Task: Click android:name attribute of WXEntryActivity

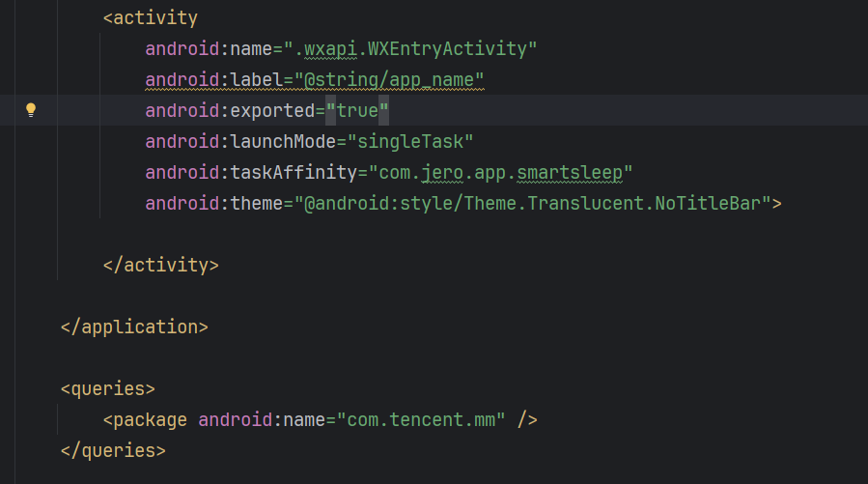Action: click(x=209, y=48)
